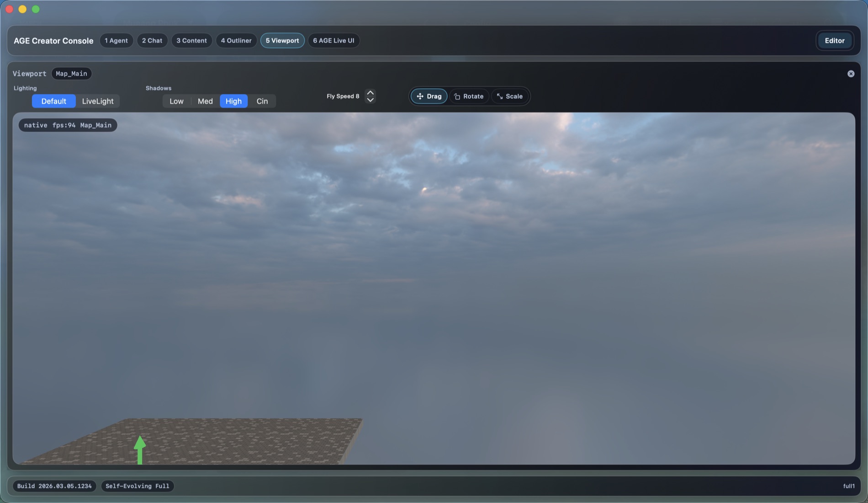Screen dimensions: 868x503
Task: Set shadows to Cin
Action: tap(262, 101)
